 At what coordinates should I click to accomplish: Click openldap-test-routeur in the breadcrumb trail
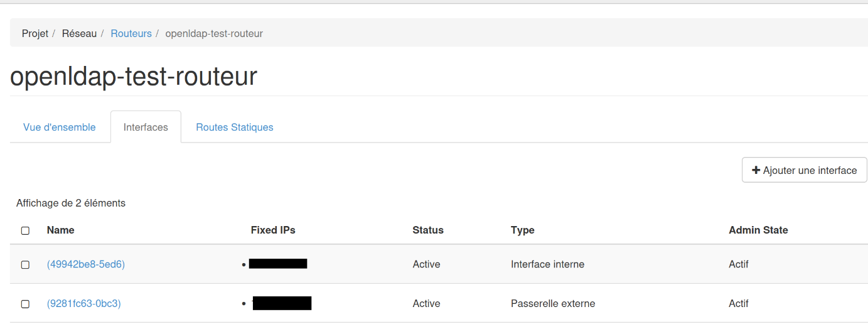point(214,33)
